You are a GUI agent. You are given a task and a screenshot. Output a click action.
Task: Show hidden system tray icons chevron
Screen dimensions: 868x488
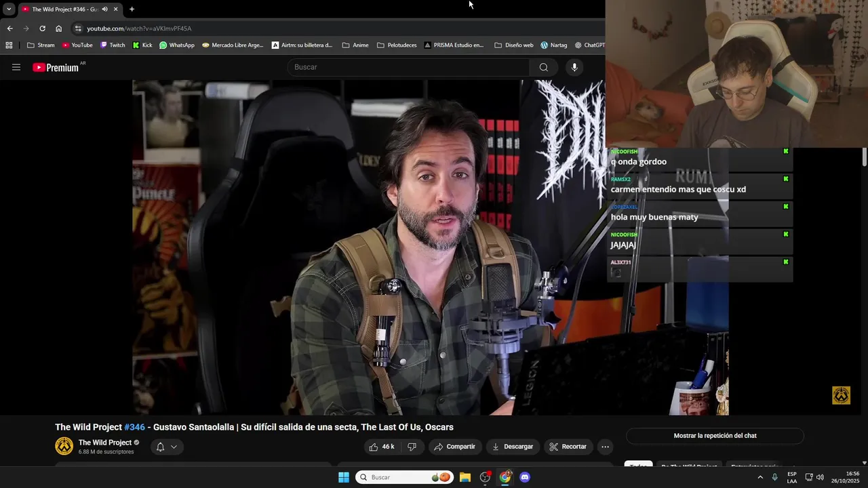click(x=760, y=477)
